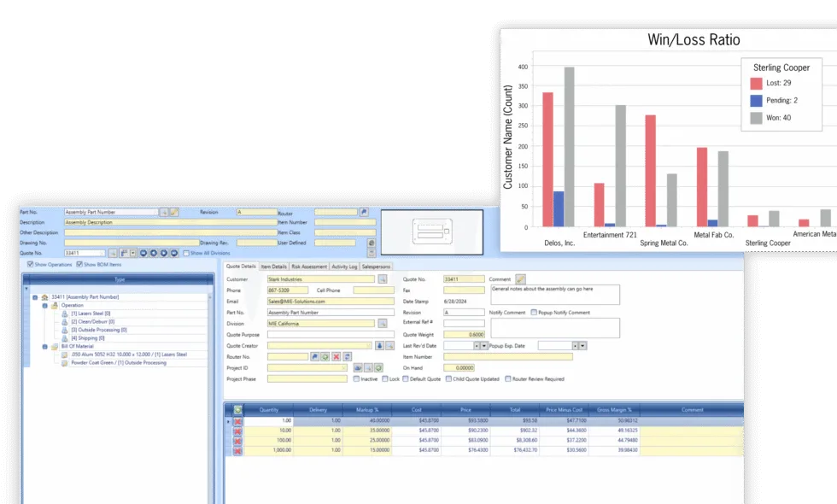Check the Popup Notify Comment checkbox
Screen dimensions: 837x504
click(x=534, y=313)
